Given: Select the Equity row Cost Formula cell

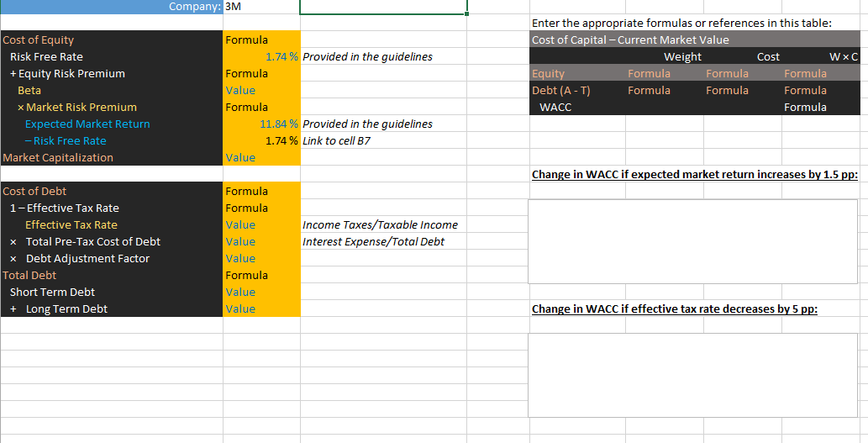Looking at the screenshot, I should [x=743, y=74].
